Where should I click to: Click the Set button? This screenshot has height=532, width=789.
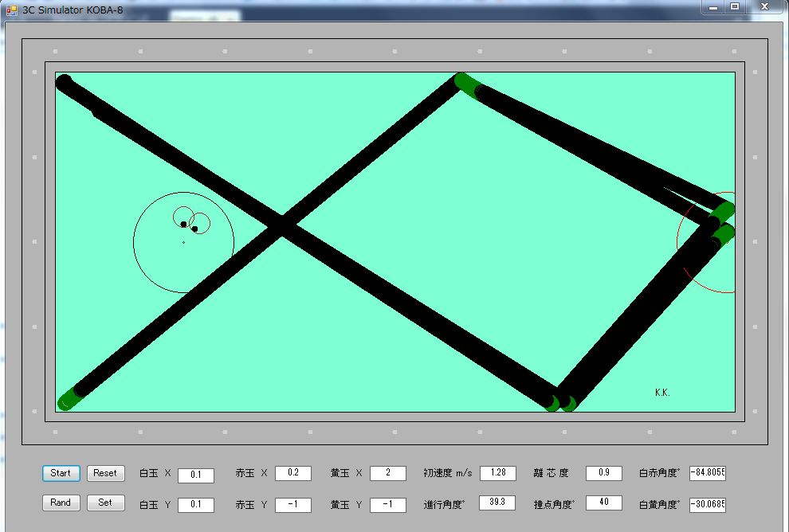click(106, 503)
